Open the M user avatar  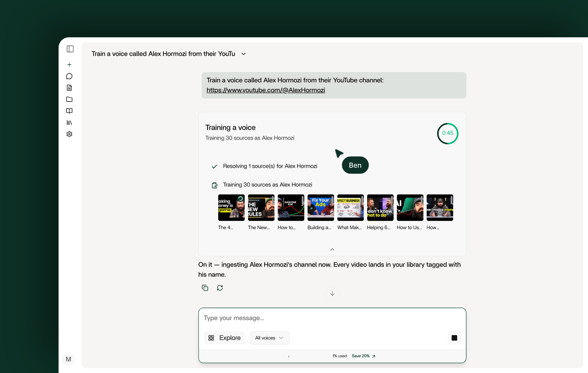point(68,359)
